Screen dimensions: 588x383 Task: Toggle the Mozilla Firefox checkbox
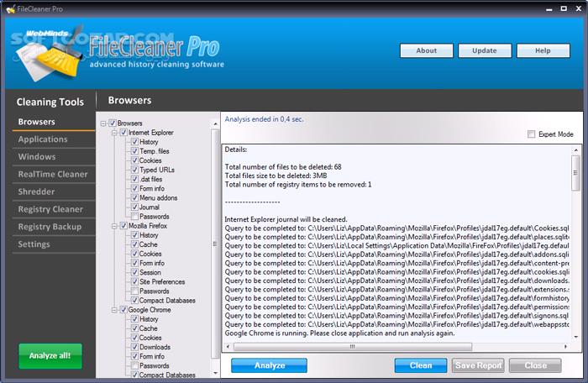coord(123,225)
